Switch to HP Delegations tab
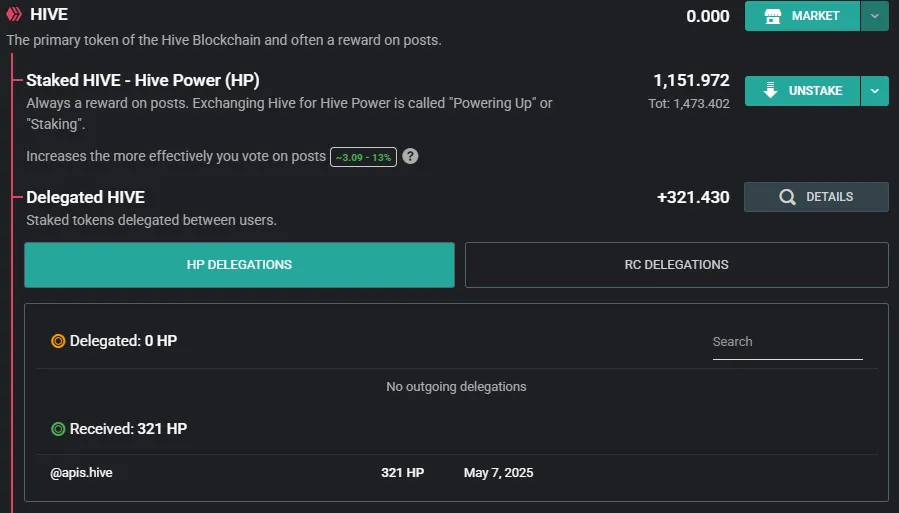The width and height of the screenshot is (899, 513). pyautogui.click(x=239, y=265)
